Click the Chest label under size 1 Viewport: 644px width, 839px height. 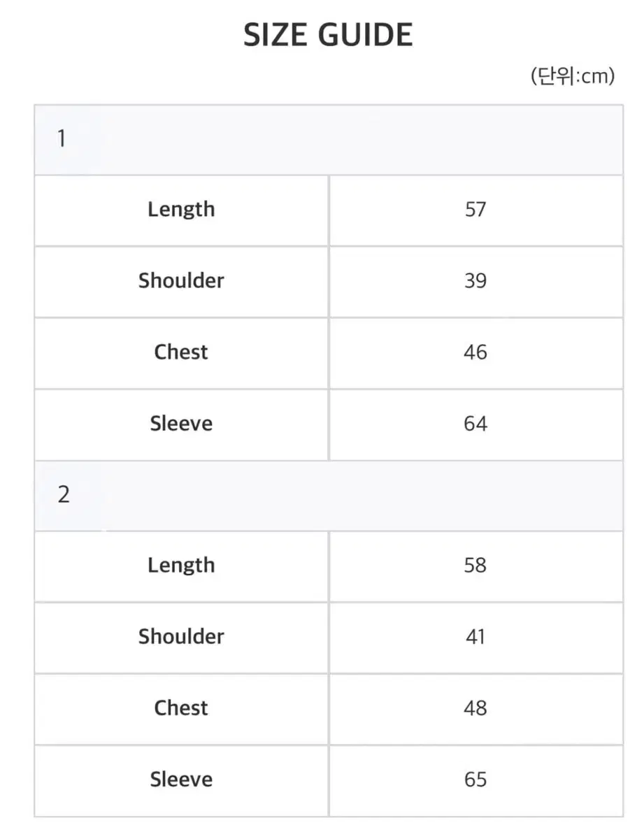click(x=181, y=352)
